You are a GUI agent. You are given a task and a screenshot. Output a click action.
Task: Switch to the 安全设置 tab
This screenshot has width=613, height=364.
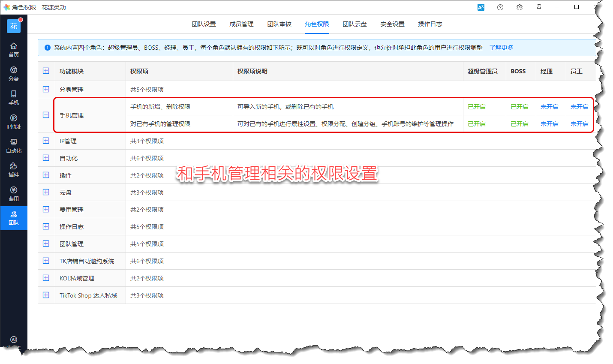(393, 24)
